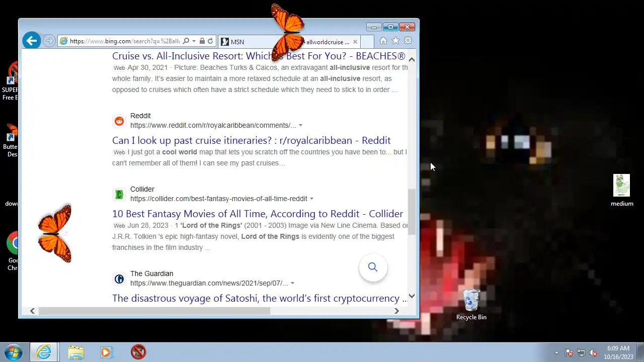Select the SUPER Free desktop shortcut icon
Image resolution: width=644 pixels, height=362 pixels.
tap(10, 80)
